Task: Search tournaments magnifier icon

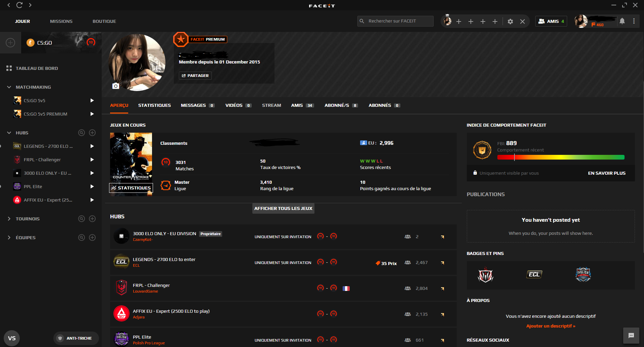Action: [82, 219]
